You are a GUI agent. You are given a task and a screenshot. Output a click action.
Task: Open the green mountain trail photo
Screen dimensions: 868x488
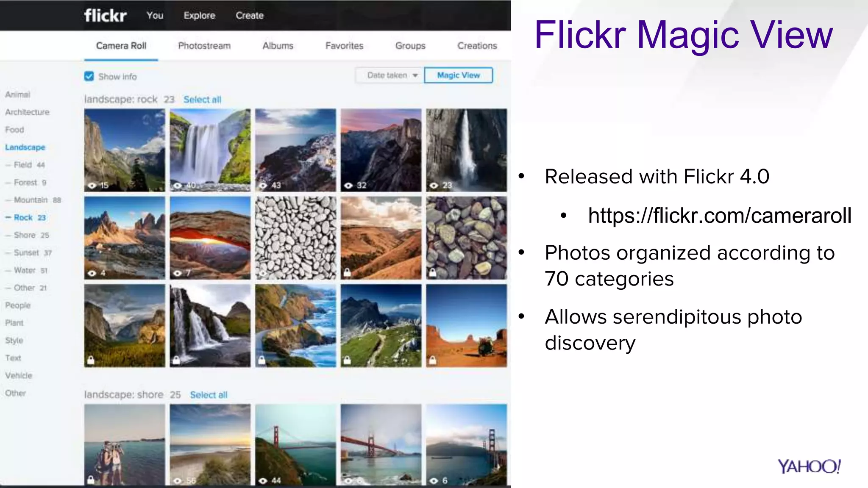coord(381,325)
